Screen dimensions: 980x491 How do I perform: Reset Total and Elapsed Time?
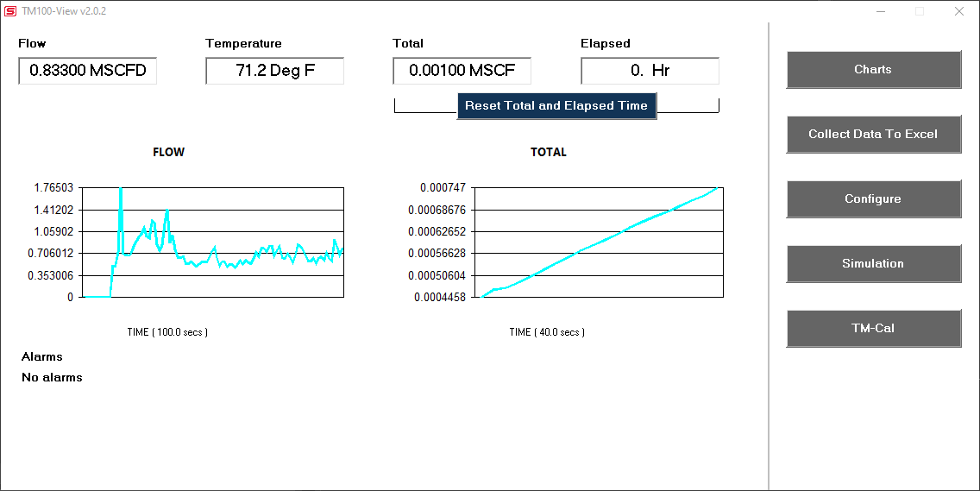pyautogui.click(x=556, y=106)
